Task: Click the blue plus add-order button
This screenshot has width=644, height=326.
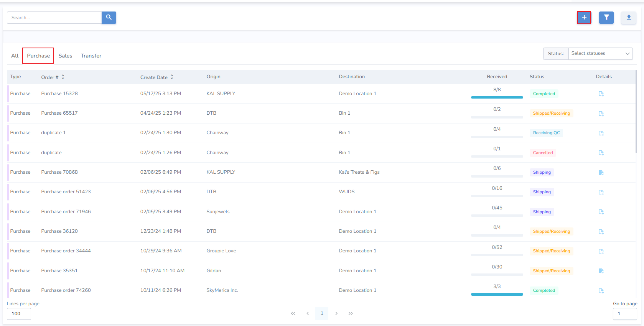Action: pyautogui.click(x=584, y=18)
